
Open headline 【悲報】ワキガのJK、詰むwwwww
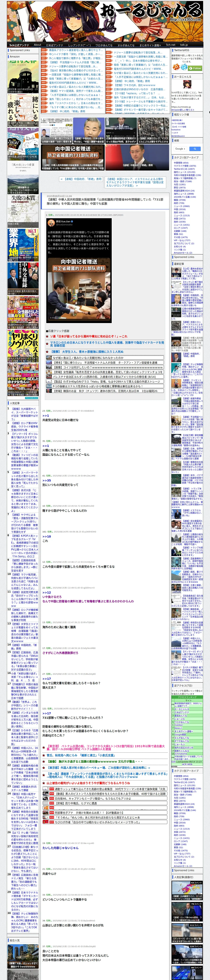[135, 85]
